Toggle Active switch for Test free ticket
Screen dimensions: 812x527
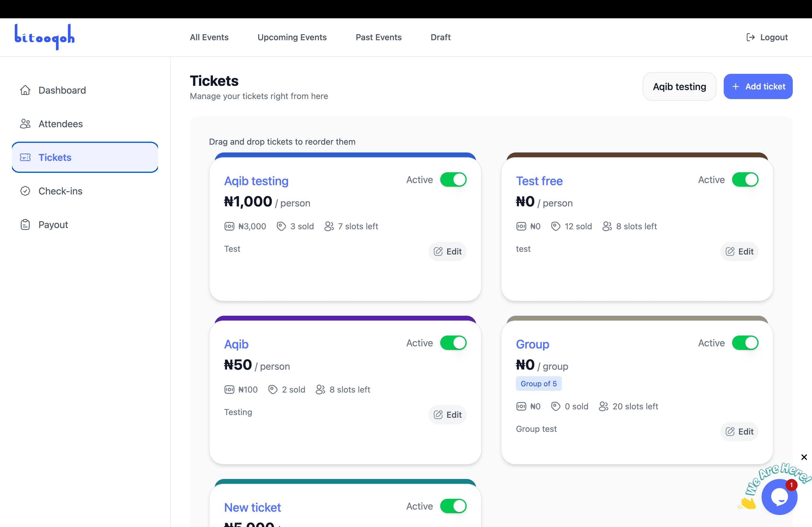(745, 180)
